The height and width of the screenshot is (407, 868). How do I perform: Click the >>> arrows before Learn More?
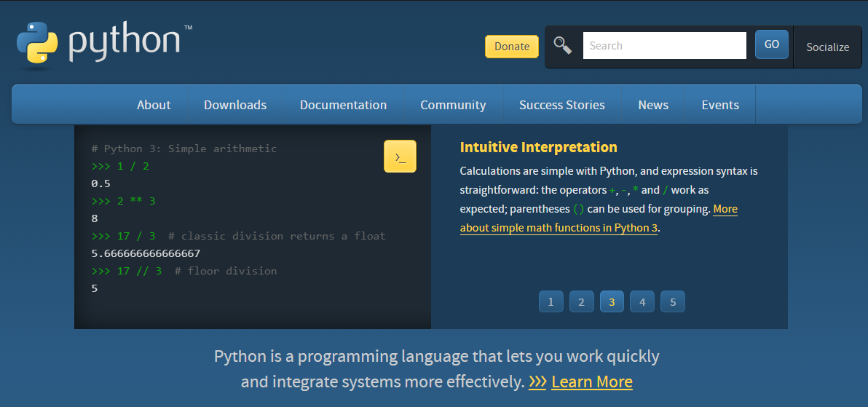[537, 382]
